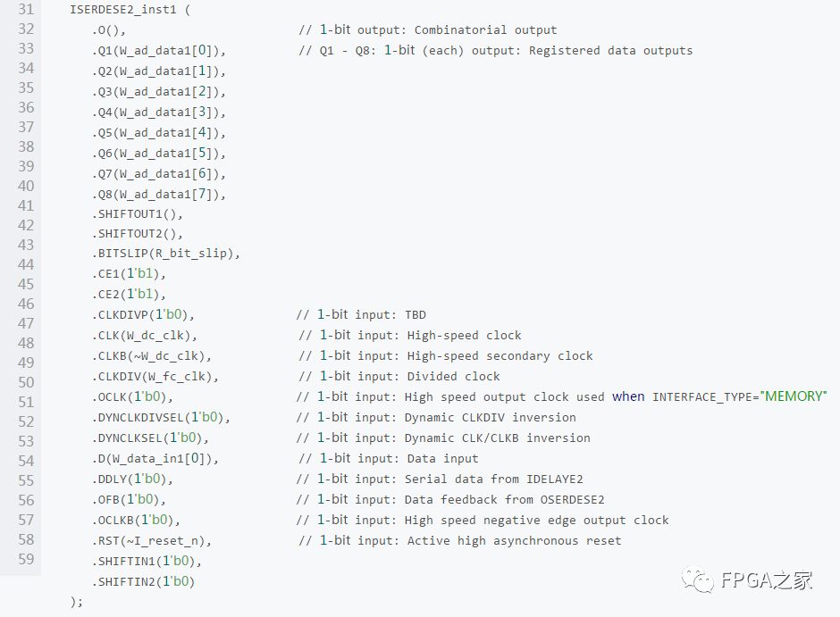Click the .D(W_data_in1[0]) data input line
Viewport: 840px width, 617px height.
(x=155, y=459)
